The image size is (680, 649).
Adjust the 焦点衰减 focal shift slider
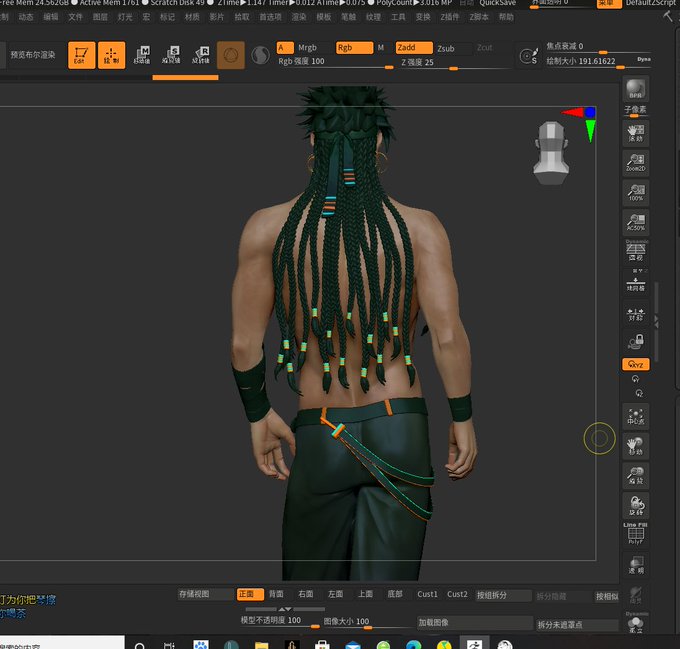click(x=598, y=47)
